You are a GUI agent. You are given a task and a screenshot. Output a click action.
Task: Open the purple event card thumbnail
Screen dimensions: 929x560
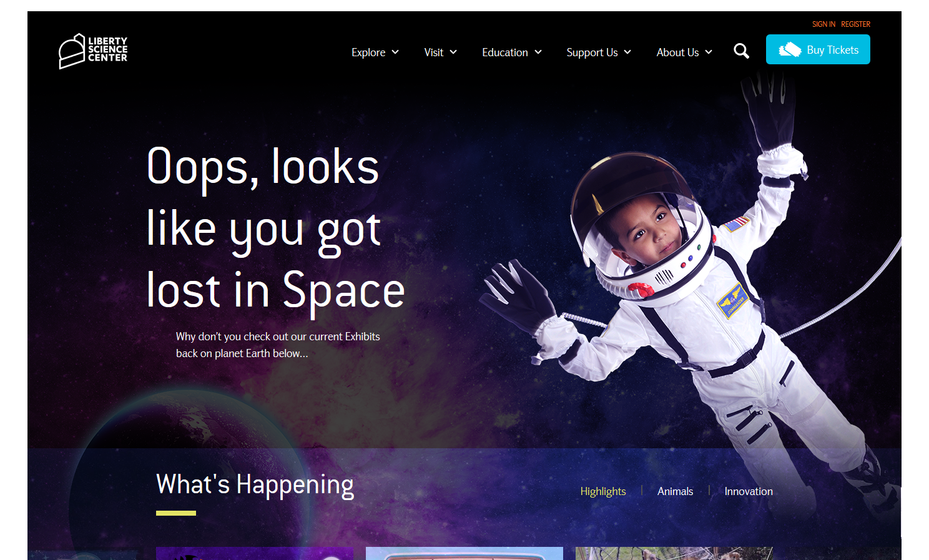(254, 553)
